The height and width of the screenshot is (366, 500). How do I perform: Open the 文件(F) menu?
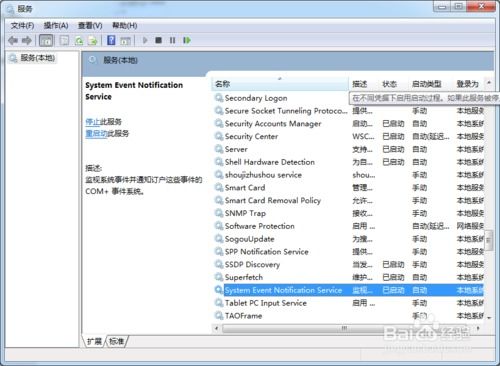pos(22,26)
